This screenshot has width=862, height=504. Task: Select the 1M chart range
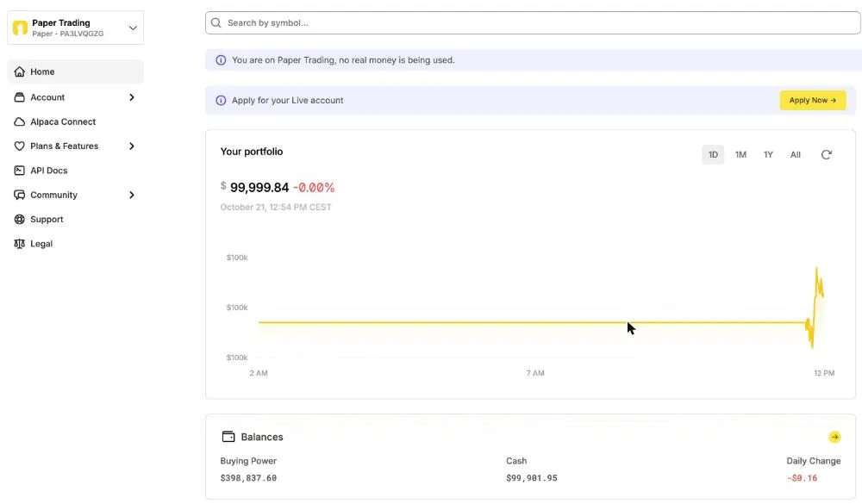point(740,154)
